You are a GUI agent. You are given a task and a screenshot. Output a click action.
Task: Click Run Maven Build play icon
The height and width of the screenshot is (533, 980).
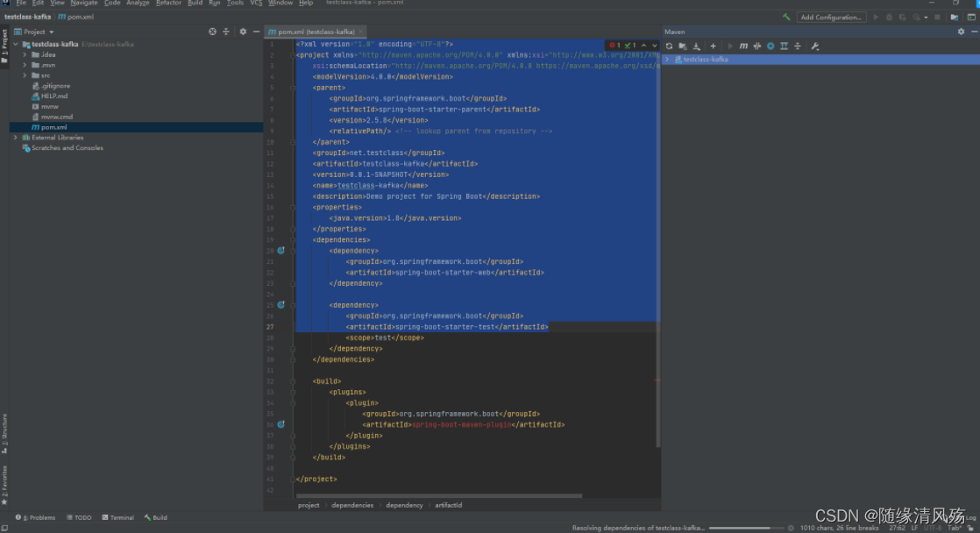tap(729, 46)
